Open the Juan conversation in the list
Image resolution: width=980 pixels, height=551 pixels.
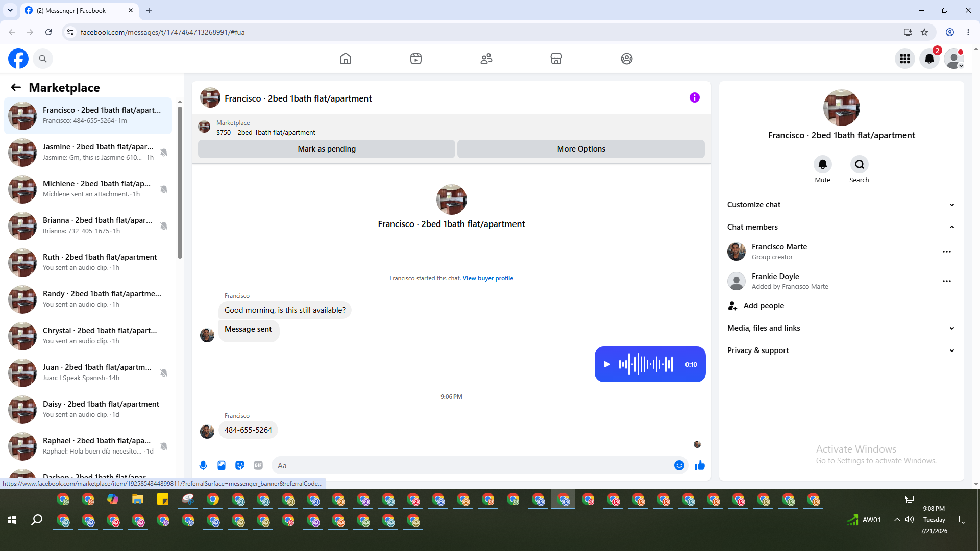pos(88,373)
